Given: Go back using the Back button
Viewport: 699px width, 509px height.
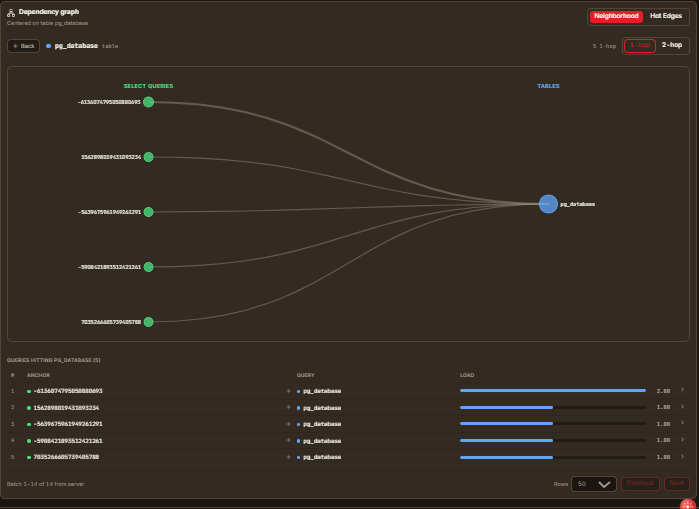Looking at the screenshot, I should [x=24, y=46].
